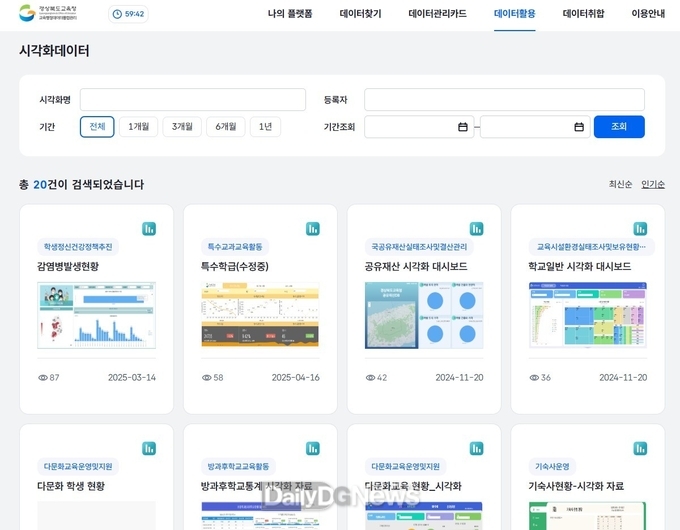This screenshot has width=680, height=530.
Task: Click view count eye icon showing 42
Action: 370,378
